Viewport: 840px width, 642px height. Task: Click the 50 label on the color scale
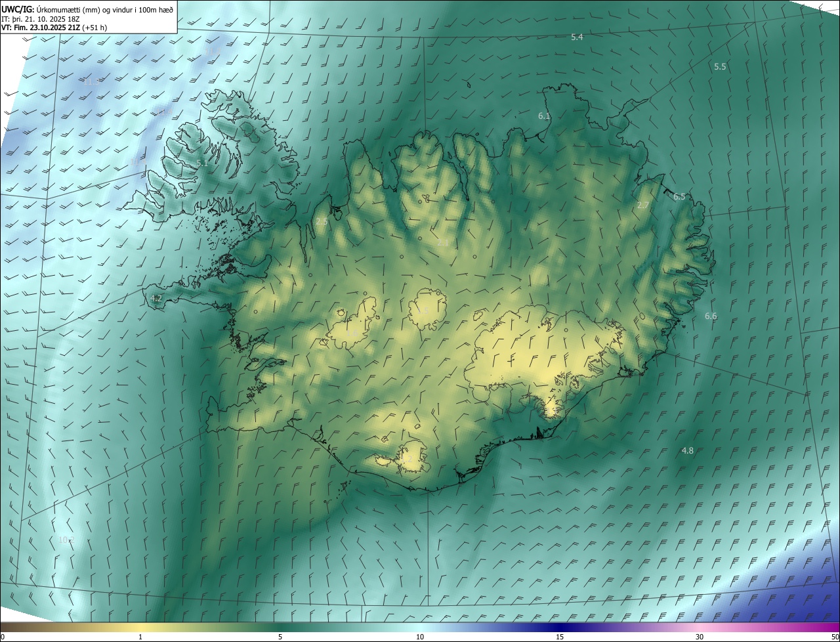point(835,637)
